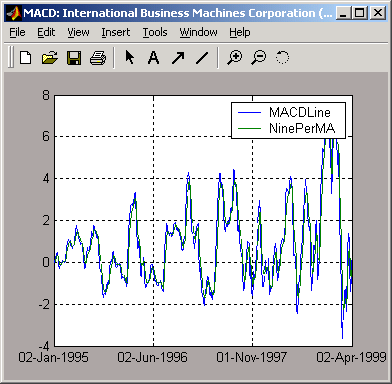Open the Edit menu

46,32
